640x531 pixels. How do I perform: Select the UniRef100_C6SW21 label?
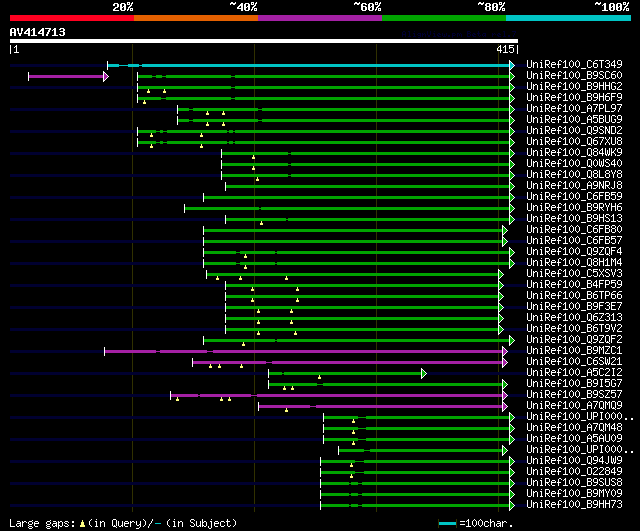pyautogui.click(x=574, y=362)
